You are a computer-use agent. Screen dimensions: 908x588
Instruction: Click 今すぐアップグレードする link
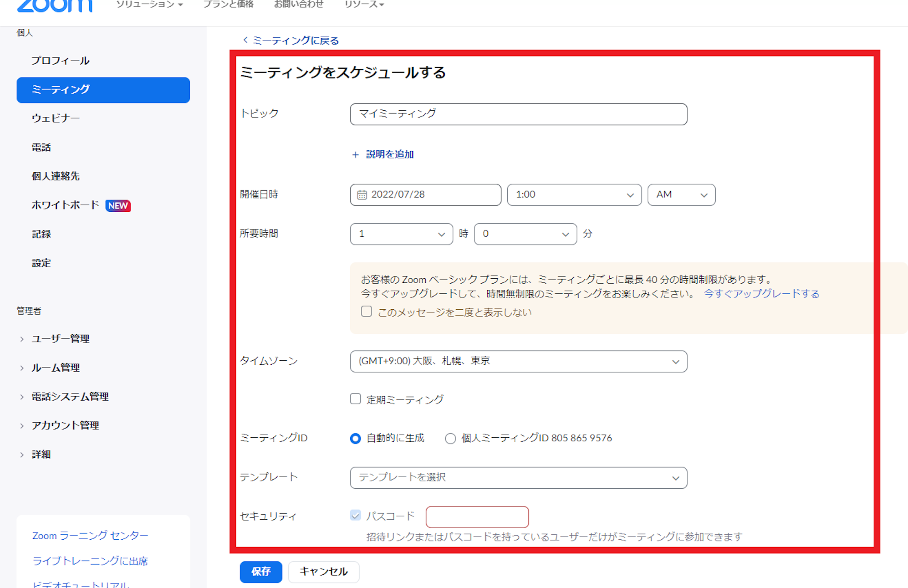click(761, 294)
